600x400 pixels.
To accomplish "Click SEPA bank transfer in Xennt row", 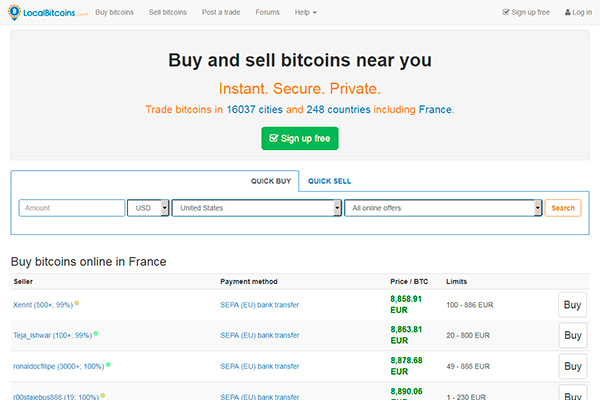I will pyautogui.click(x=259, y=305).
